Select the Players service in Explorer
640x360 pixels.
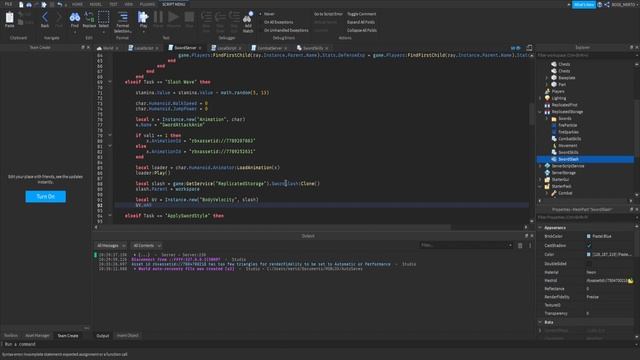558,91
